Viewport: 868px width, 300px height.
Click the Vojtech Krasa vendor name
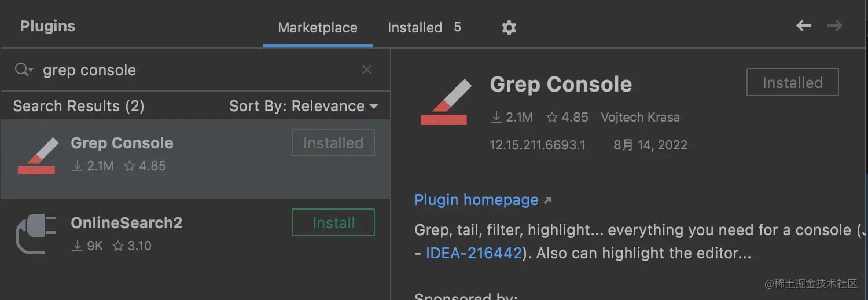coord(640,118)
